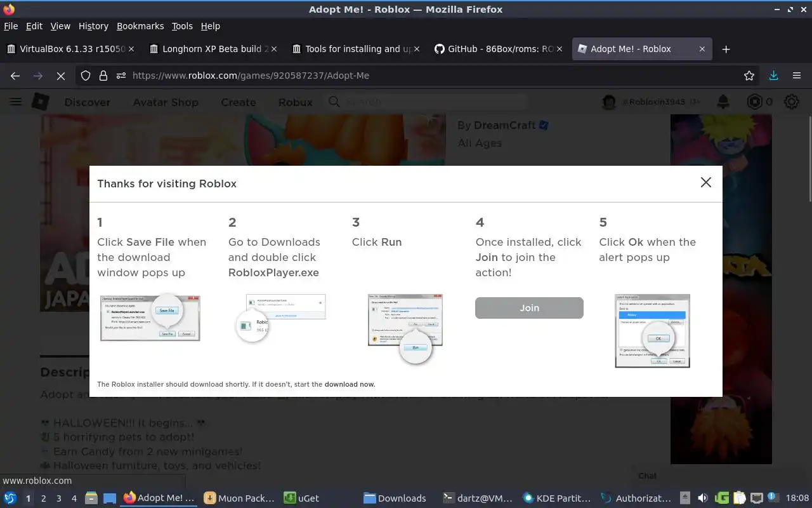812x508 pixels.
Task: Click the RobloxPlayer.exe downloads illustration
Action: tap(280, 317)
